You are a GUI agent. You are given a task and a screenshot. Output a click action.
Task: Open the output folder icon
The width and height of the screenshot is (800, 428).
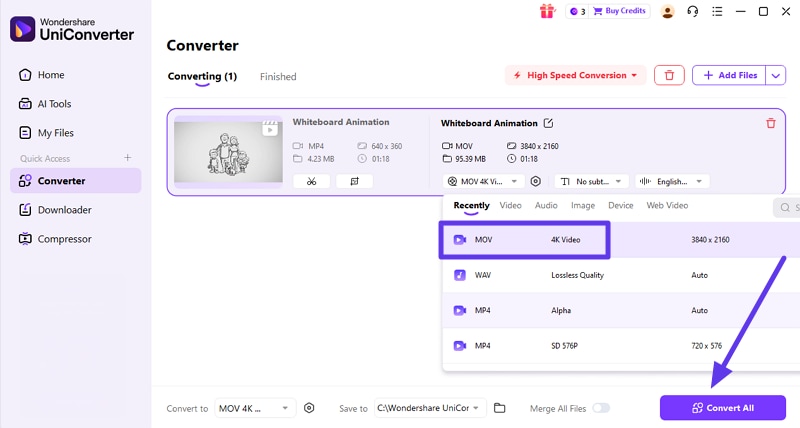[499, 408]
